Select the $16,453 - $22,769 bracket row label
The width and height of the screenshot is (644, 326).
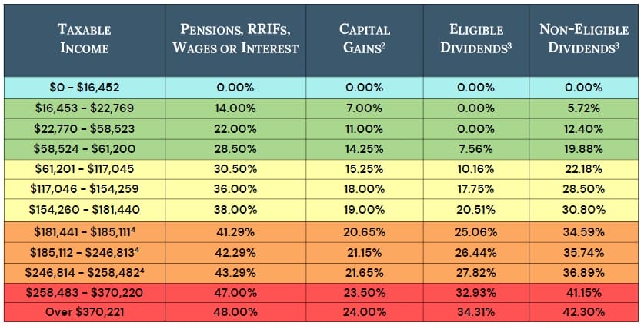(84, 108)
